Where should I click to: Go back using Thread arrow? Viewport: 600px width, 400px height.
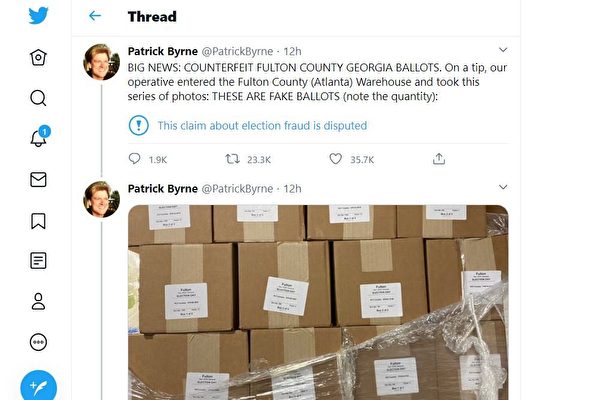coord(95,16)
